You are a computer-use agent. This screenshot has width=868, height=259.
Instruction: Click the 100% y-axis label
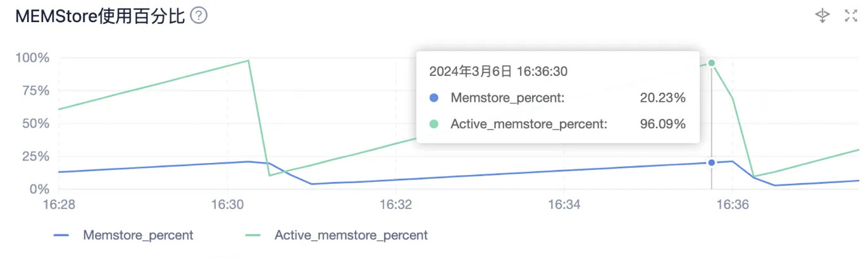pos(32,58)
